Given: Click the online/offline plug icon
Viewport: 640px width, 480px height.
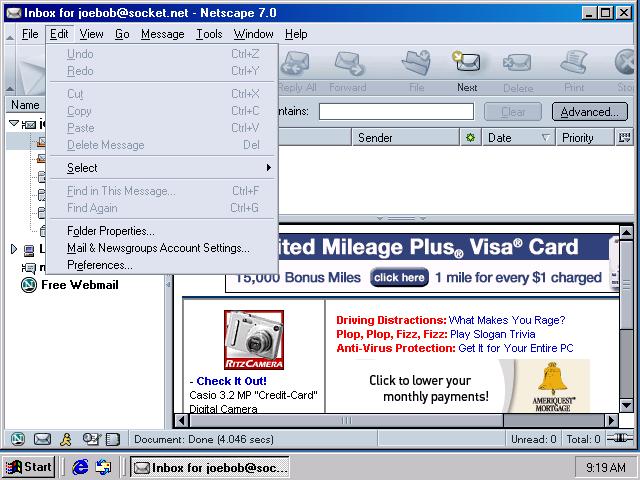Looking at the screenshot, I should click(619, 438).
